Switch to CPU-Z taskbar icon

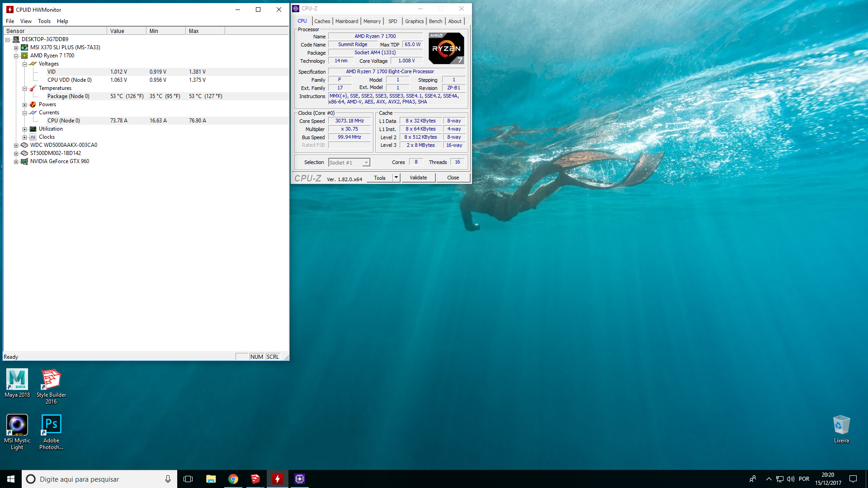coord(300,479)
